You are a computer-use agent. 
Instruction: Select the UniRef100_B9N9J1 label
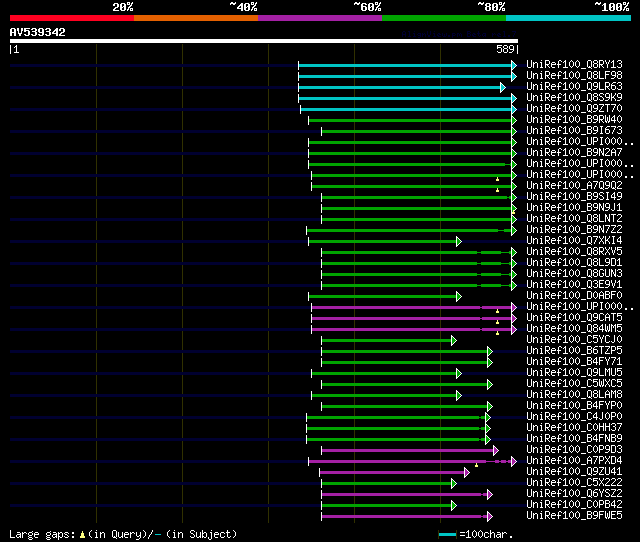click(x=574, y=208)
